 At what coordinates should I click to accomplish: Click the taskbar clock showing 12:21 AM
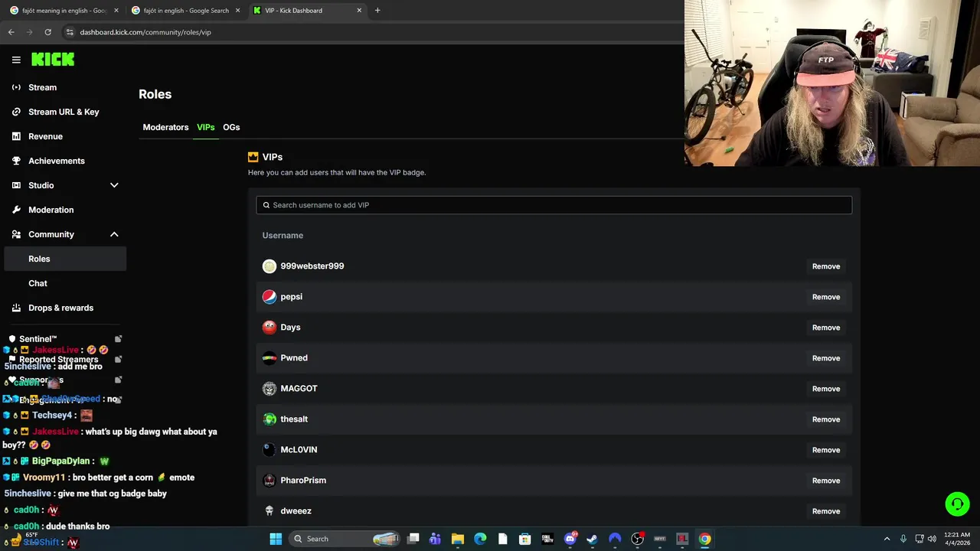click(x=956, y=539)
